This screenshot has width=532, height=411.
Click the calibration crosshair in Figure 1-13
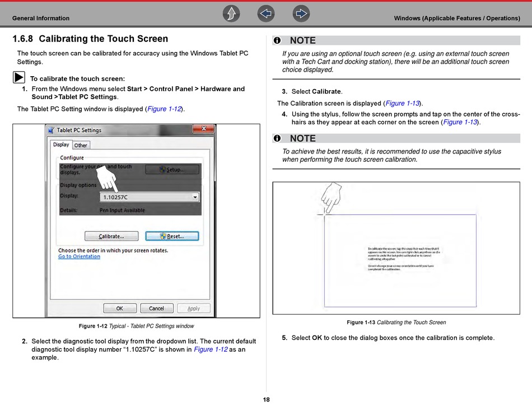coord(324,214)
